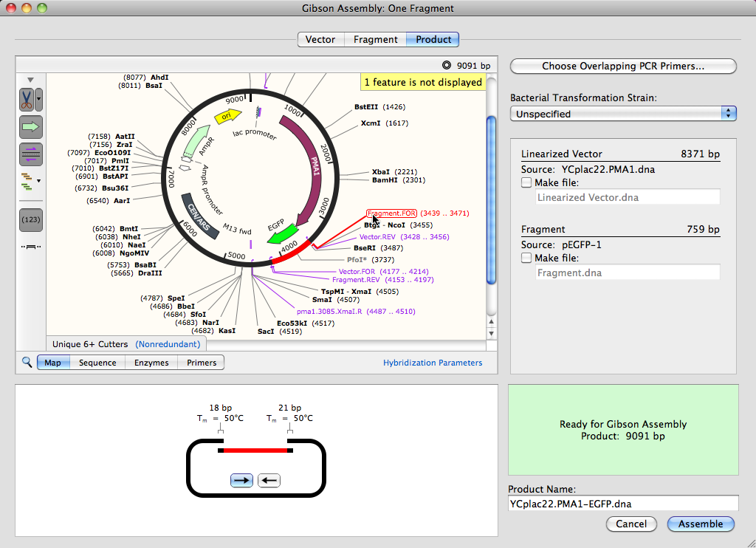This screenshot has width=756, height=548.
Task: Open Bacterial Transformation Strain dropdown
Action: coord(623,114)
